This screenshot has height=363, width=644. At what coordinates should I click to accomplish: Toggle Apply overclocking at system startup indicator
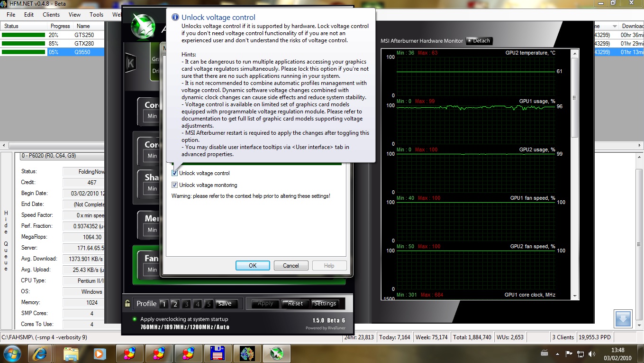135,319
